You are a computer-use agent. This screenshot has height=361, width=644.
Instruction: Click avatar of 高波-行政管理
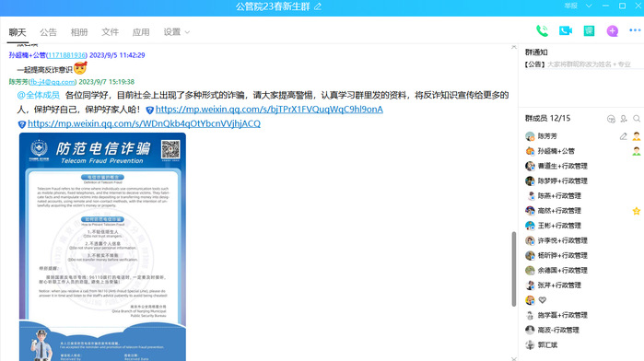(530, 330)
